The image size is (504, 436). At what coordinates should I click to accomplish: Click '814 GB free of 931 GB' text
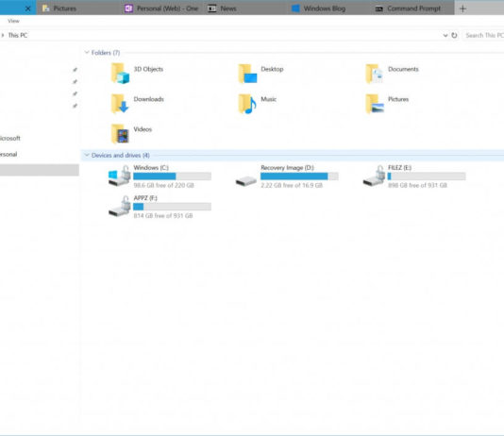[163, 215]
